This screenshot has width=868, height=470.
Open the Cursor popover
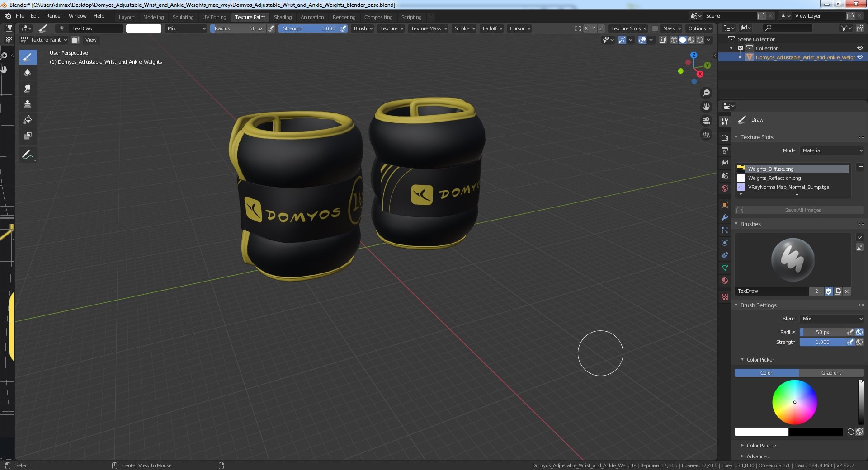click(x=520, y=28)
